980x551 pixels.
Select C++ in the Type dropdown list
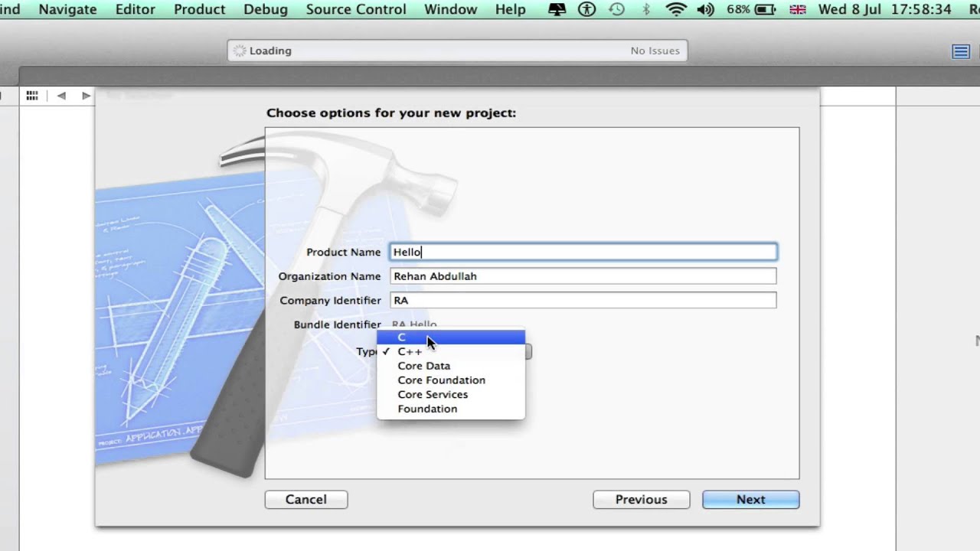(x=451, y=352)
